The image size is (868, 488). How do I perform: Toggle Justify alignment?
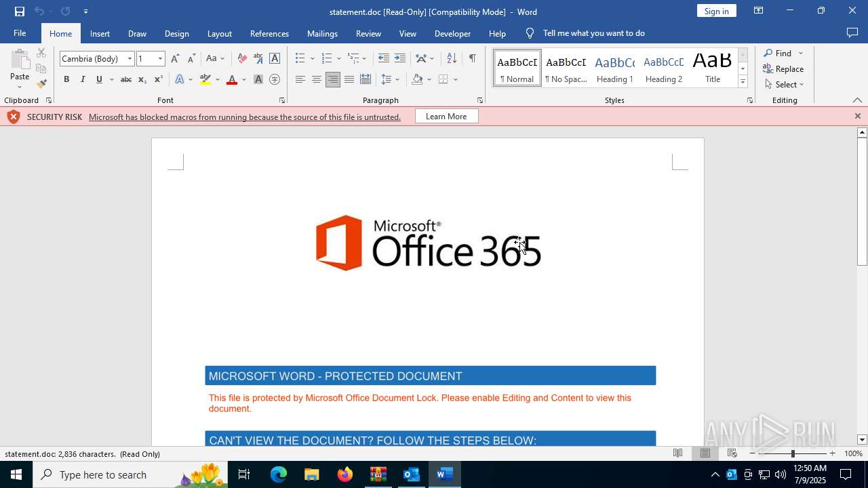point(349,80)
